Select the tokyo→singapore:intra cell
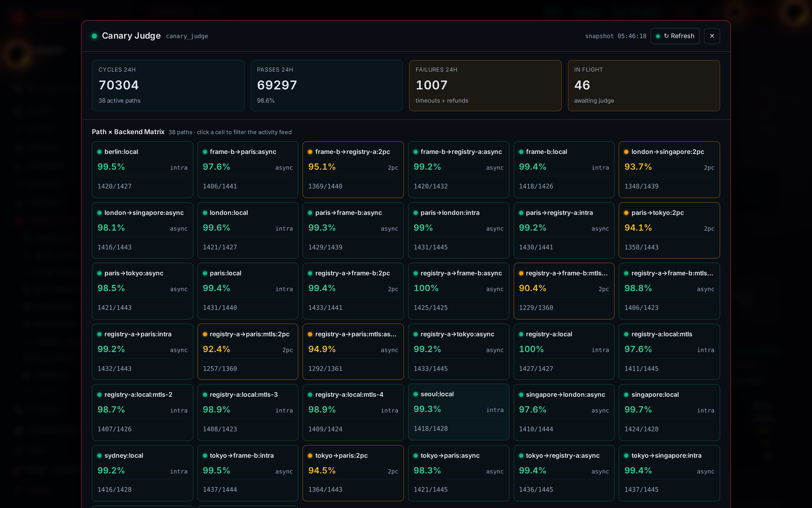This screenshot has width=812, height=508. pos(669,473)
